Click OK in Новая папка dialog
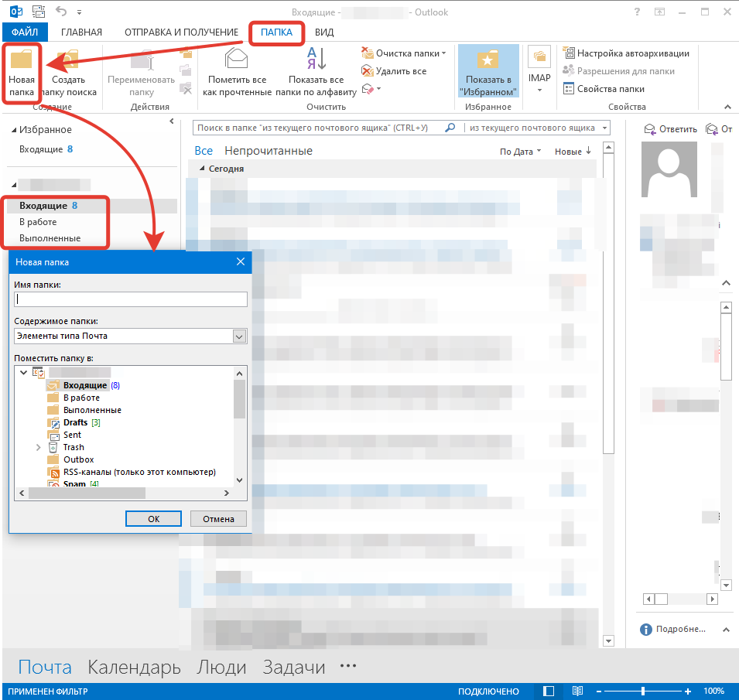This screenshot has width=739, height=700. (153, 519)
